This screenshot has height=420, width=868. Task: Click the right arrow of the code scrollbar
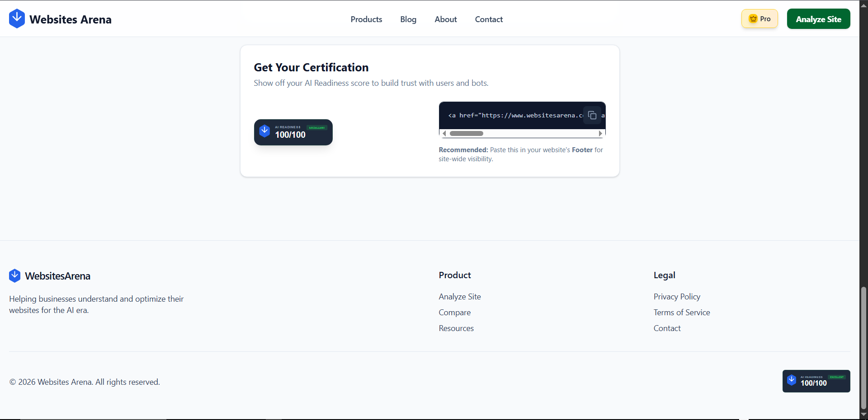600,133
